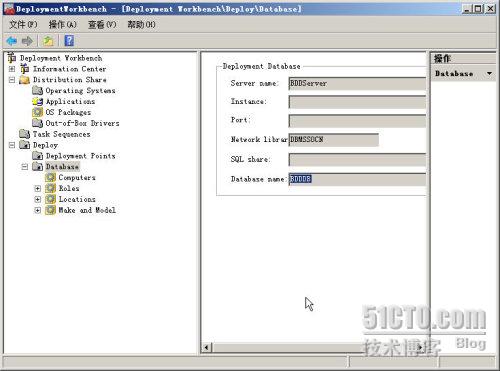
Task: Open the Database actions dropdown arrow
Action: [489, 73]
